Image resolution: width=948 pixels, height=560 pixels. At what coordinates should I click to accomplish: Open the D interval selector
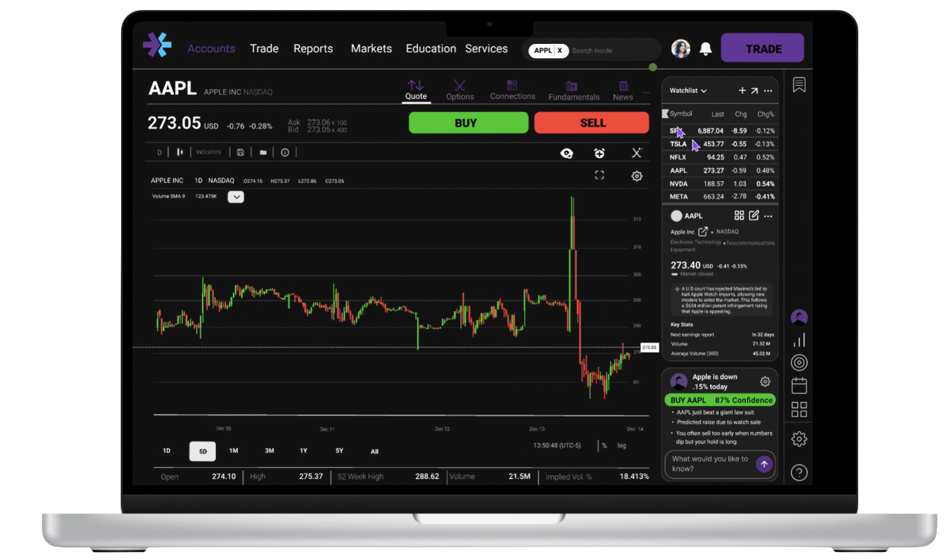159,152
